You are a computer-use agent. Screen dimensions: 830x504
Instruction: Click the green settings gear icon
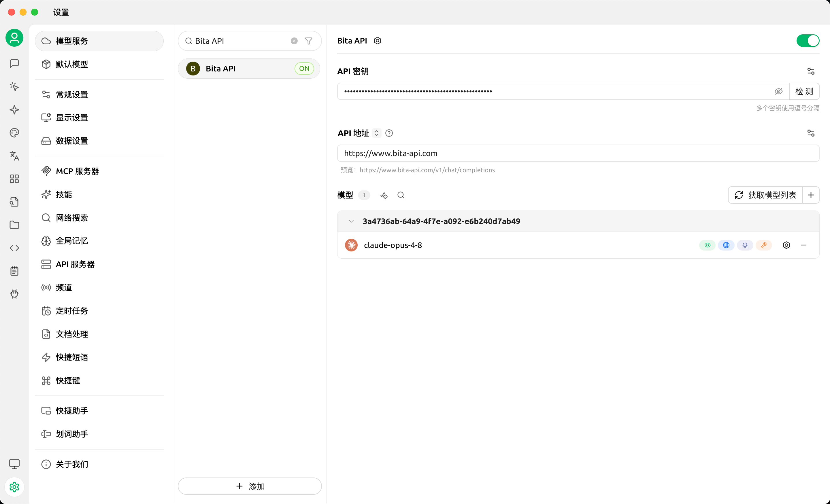click(14, 487)
